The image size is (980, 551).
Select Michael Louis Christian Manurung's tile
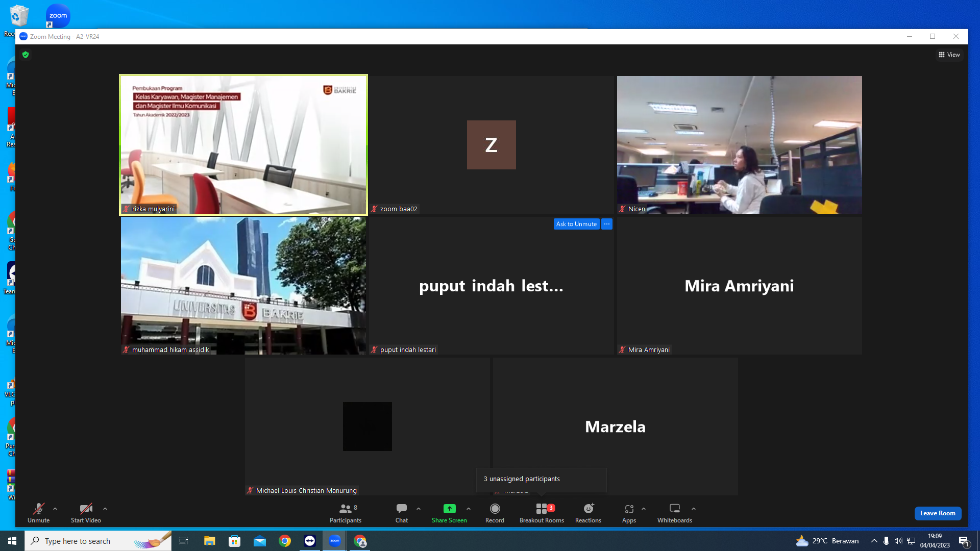tap(367, 427)
